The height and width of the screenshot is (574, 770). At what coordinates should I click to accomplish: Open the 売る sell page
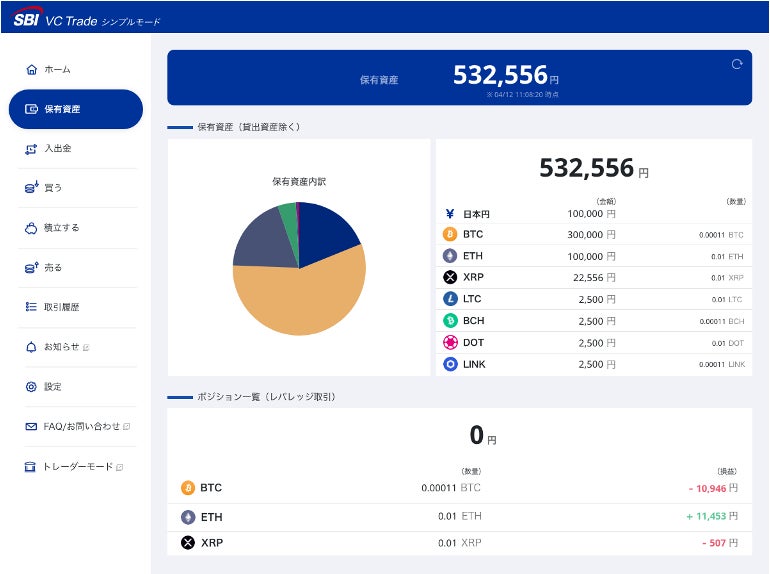click(52, 268)
